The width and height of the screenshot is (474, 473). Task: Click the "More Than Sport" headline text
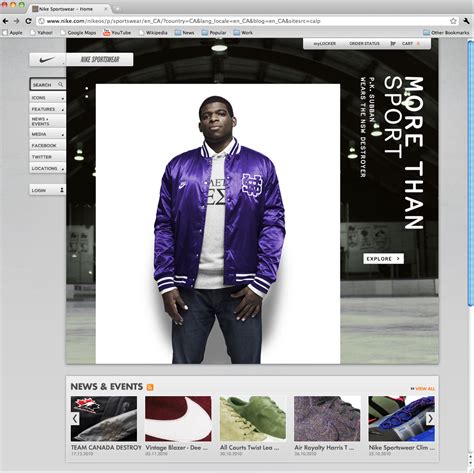coord(404,153)
